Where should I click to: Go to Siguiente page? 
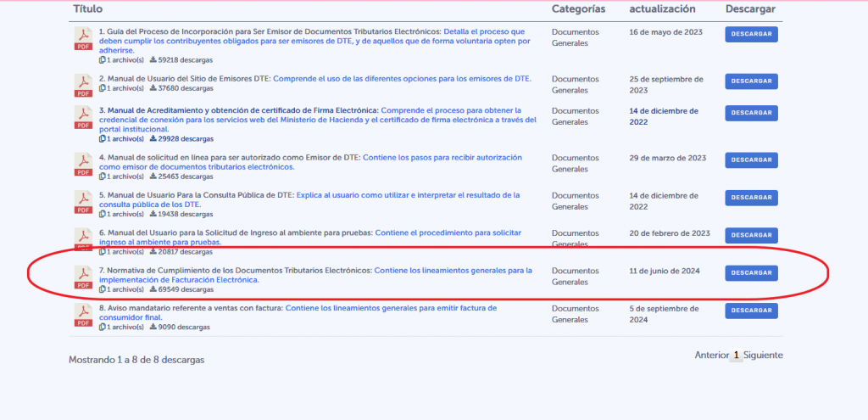click(x=763, y=356)
